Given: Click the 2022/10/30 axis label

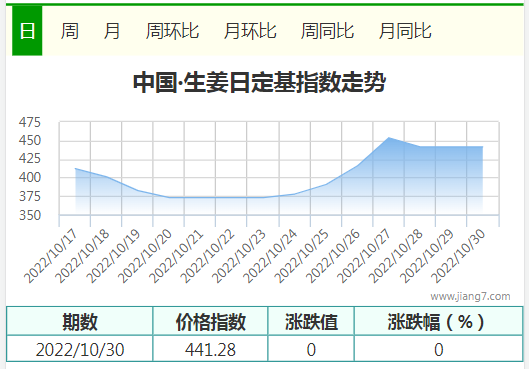Looking at the screenshot, I should [458, 256].
